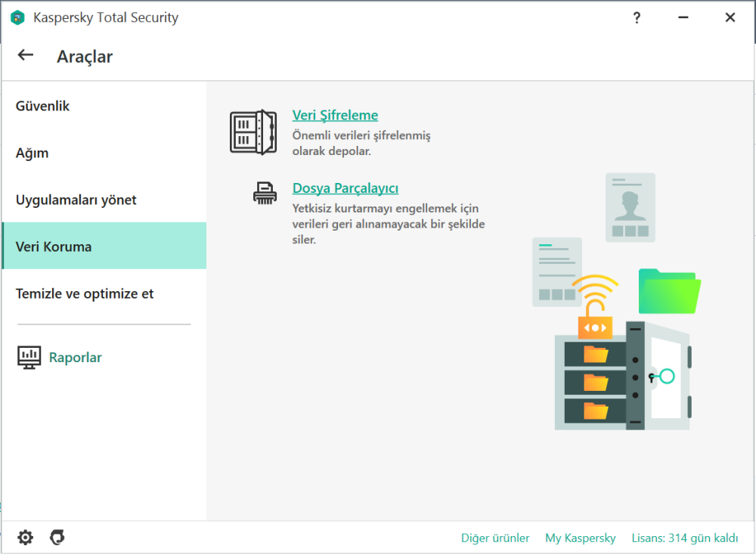This screenshot has width=756, height=555.
Task: Go back with the arrow next to Araçlar
Action: (x=26, y=55)
